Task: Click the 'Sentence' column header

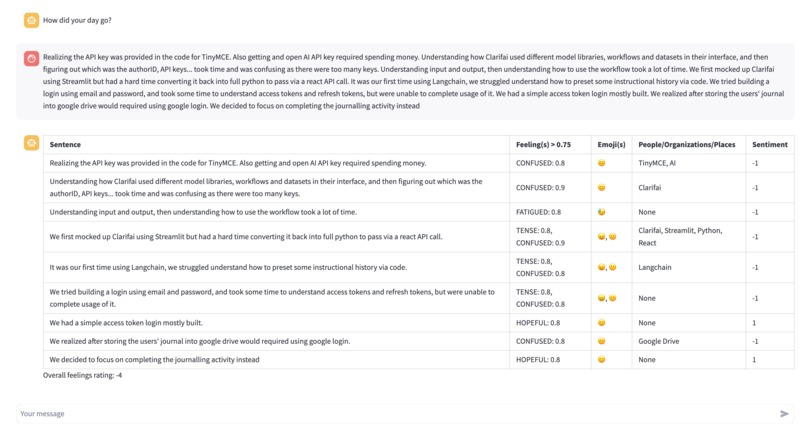Action: (65, 145)
